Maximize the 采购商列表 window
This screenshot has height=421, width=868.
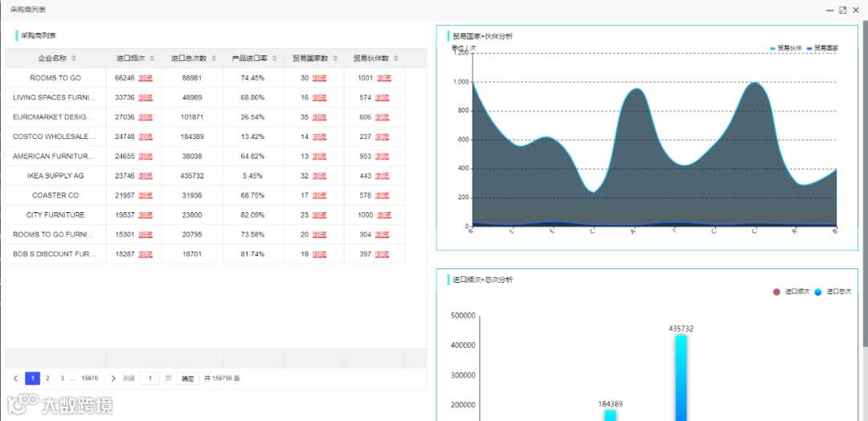click(842, 10)
